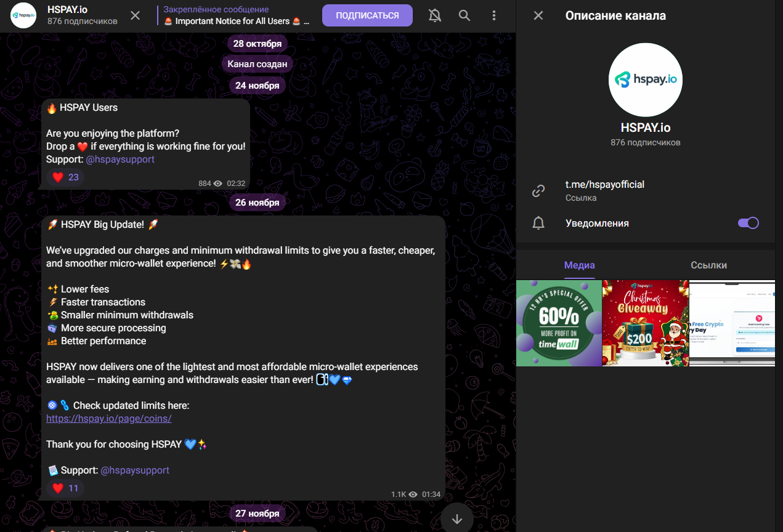Open the hspay.io/page/coins link
The image size is (783, 532).
point(108,418)
